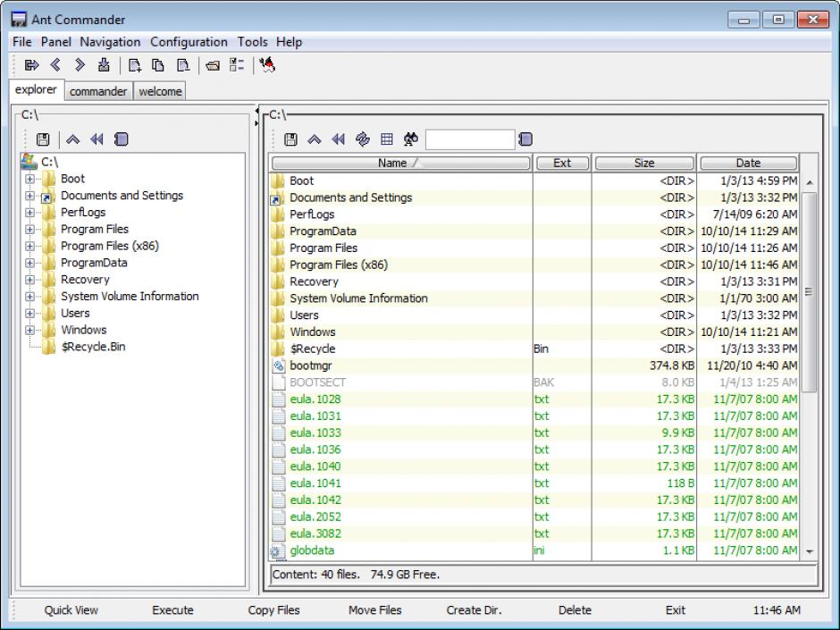Expand the Users tree node
The image size is (840, 630).
click(x=30, y=314)
